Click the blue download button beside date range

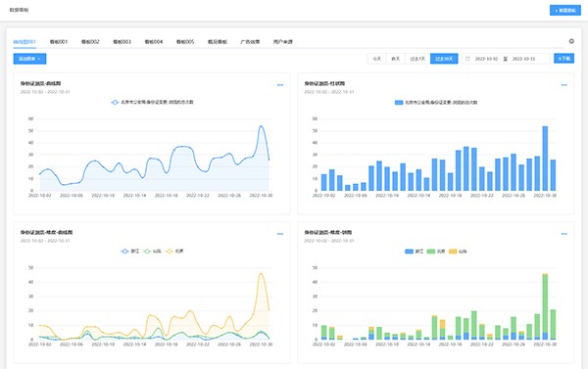pyautogui.click(x=563, y=59)
